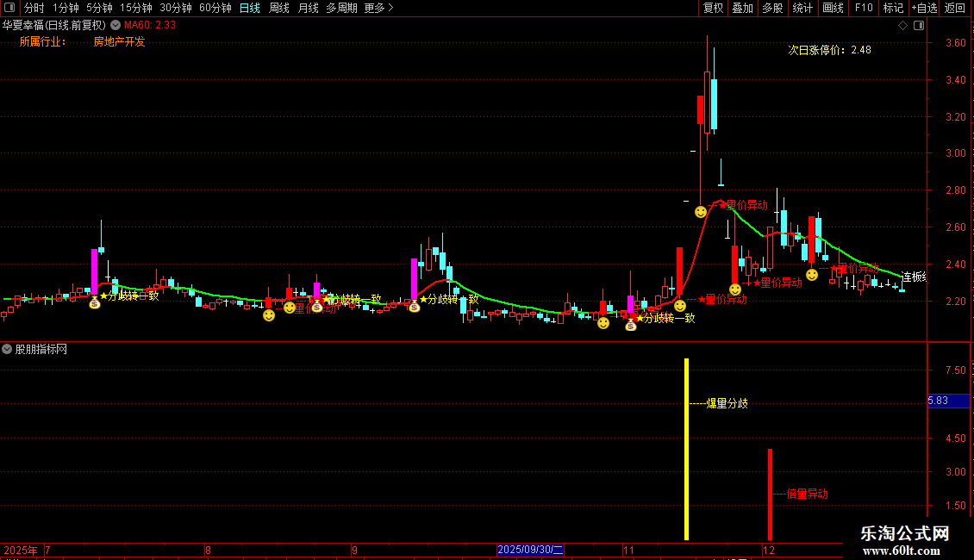Click the month 12 timeline label
This screenshot has width=974, height=560.
pyautogui.click(x=769, y=550)
